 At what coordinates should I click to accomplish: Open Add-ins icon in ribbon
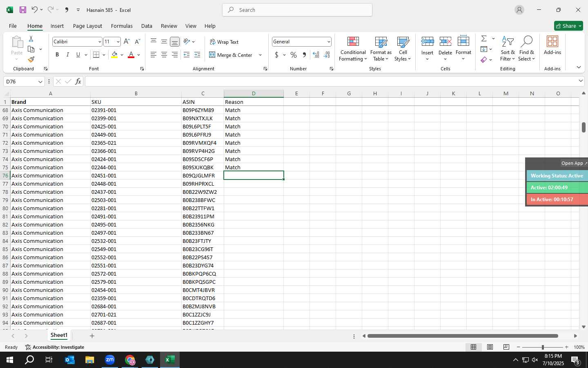[552, 45]
